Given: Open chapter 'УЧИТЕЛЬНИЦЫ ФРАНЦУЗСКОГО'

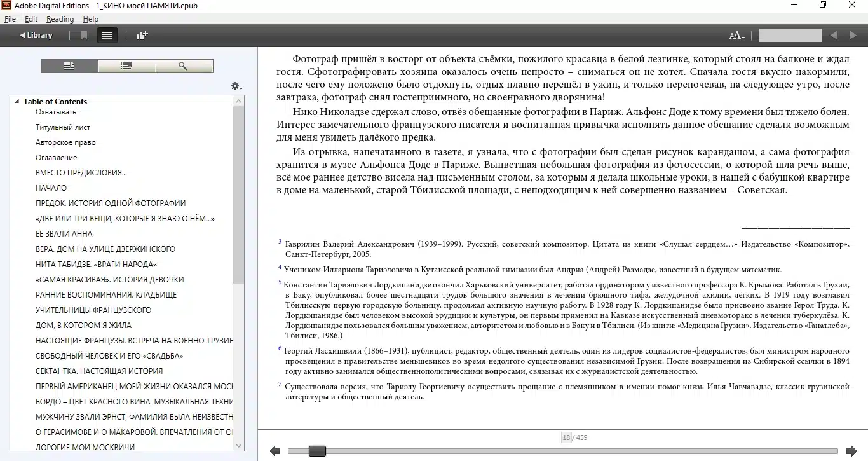Looking at the screenshot, I should [93, 310].
